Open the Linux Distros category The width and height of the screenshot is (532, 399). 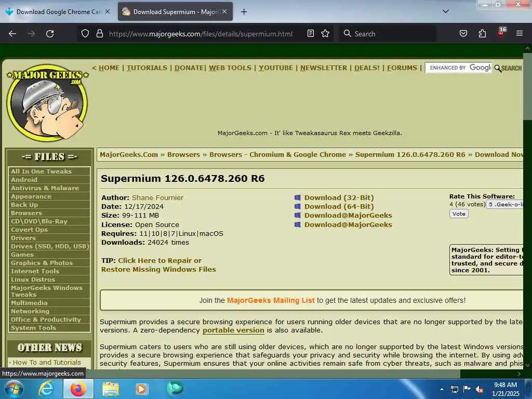[33, 280]
